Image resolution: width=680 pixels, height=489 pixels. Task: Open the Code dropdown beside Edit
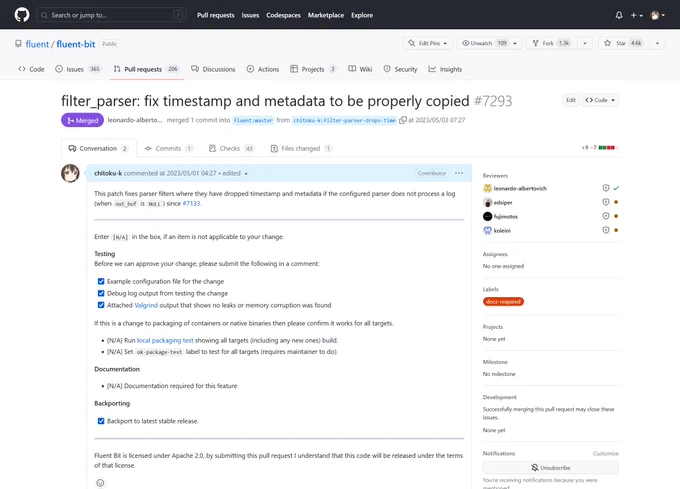point(600,100)
